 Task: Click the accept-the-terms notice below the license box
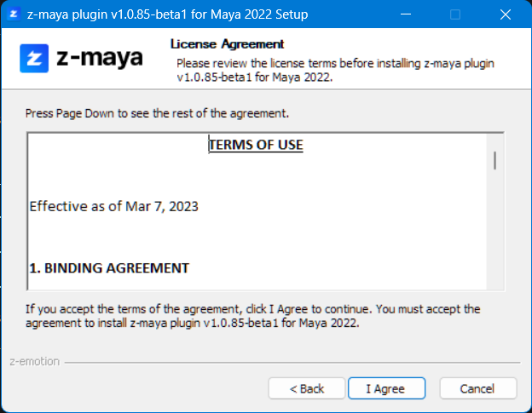coord(252,315)
